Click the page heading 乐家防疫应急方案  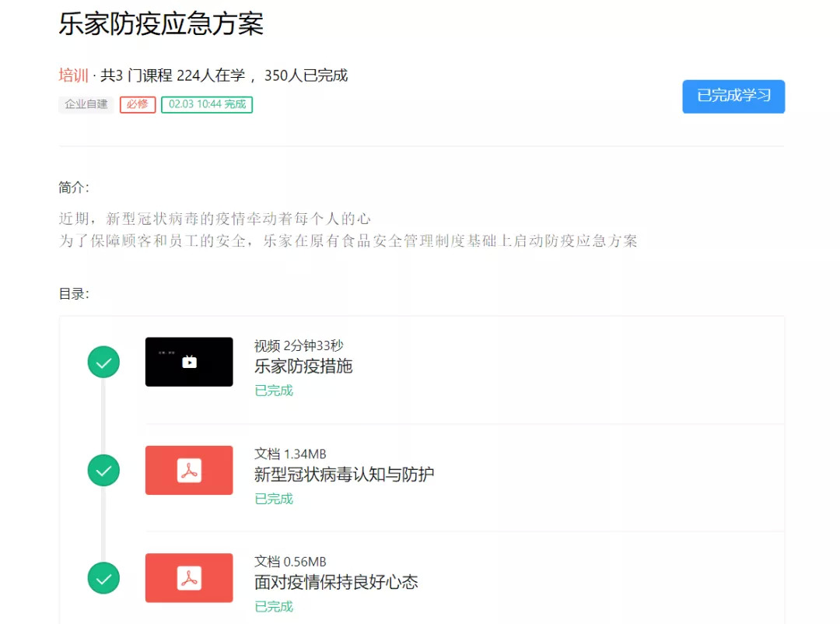click(x=161, y=23)
